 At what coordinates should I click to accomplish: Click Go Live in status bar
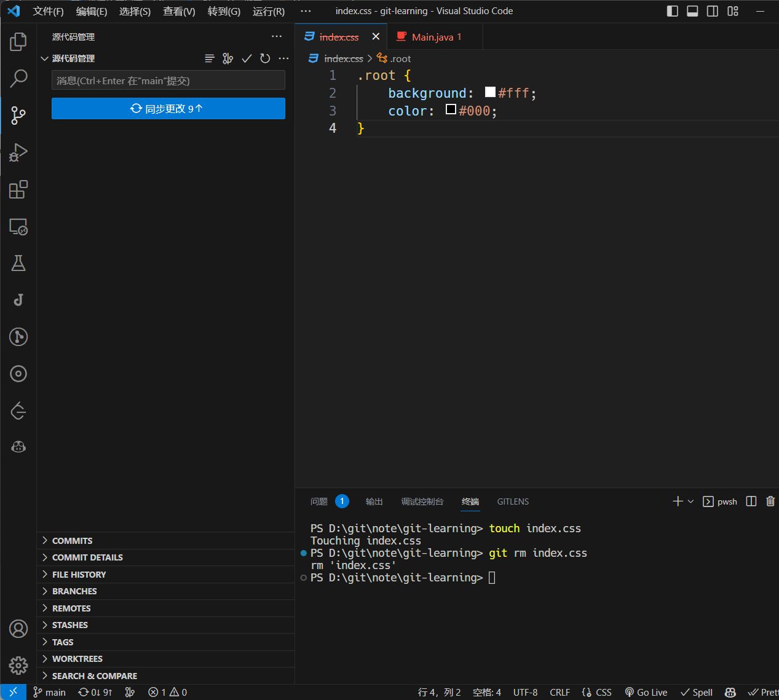click(x=646, y=692)
